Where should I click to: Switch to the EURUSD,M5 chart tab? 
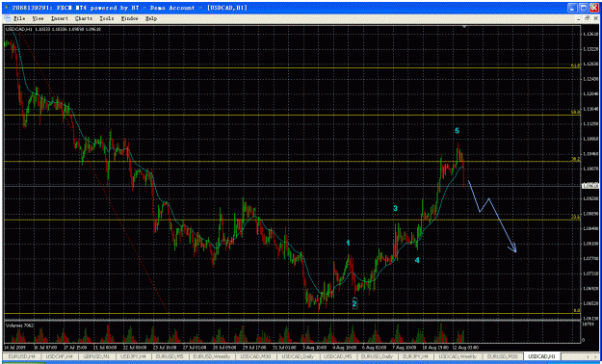coord(170,356)
